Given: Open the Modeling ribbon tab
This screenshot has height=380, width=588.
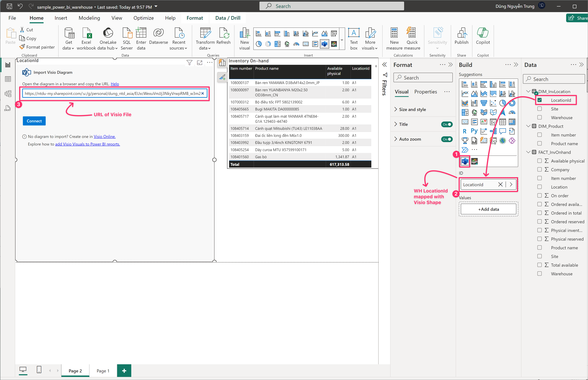Looking at the screenshot, I should tap(89, 18).
